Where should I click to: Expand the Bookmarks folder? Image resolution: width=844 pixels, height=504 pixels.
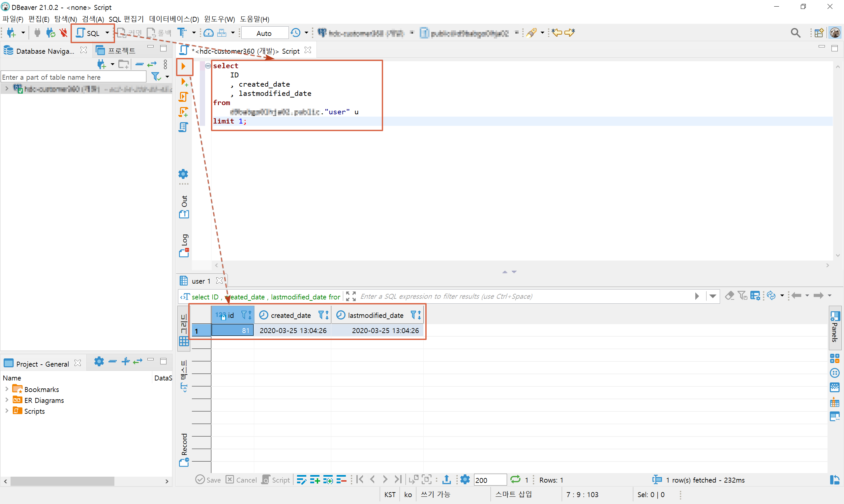click(x=7, y=389)
